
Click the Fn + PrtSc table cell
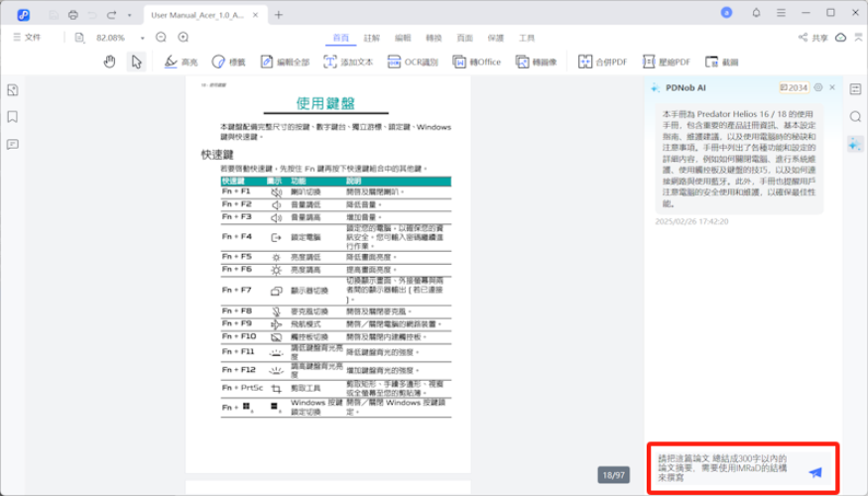pos(242,388)
